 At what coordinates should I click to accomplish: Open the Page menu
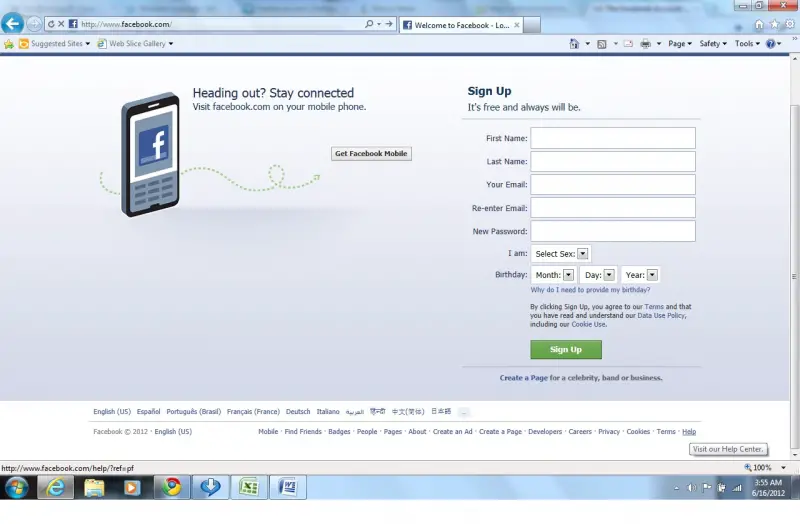coord(680,44)
